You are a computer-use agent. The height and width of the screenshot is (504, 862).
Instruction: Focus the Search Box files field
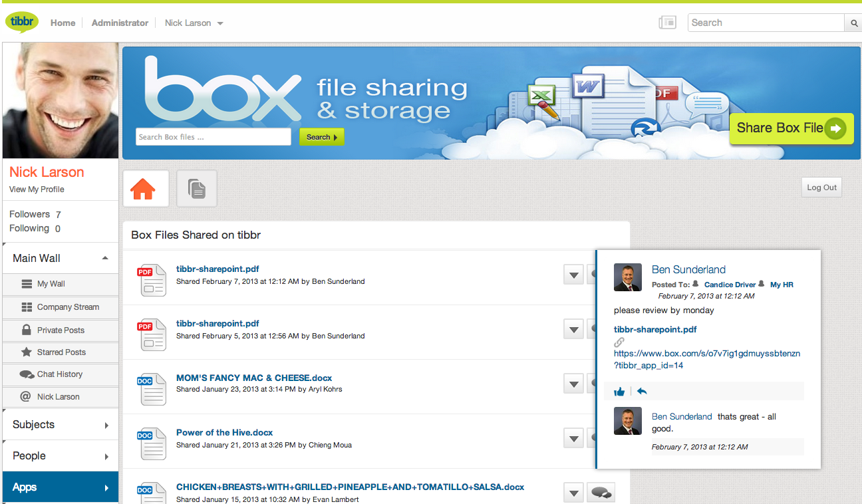coord(214,137)
